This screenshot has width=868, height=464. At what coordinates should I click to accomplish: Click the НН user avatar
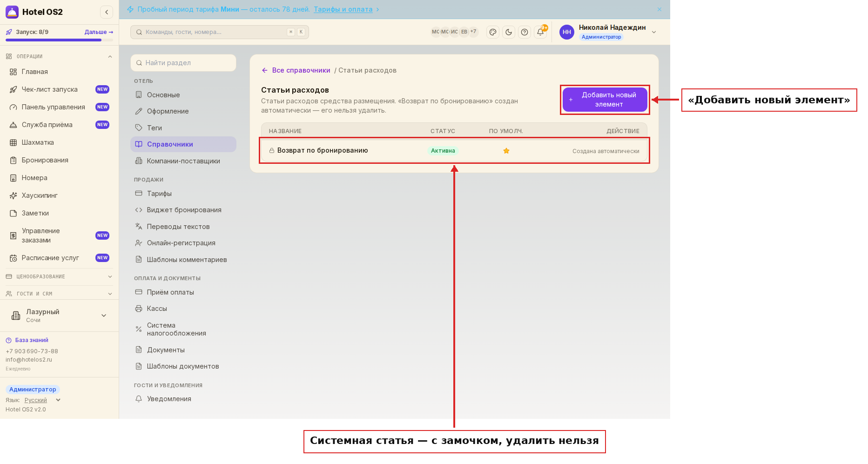point(567,32)
